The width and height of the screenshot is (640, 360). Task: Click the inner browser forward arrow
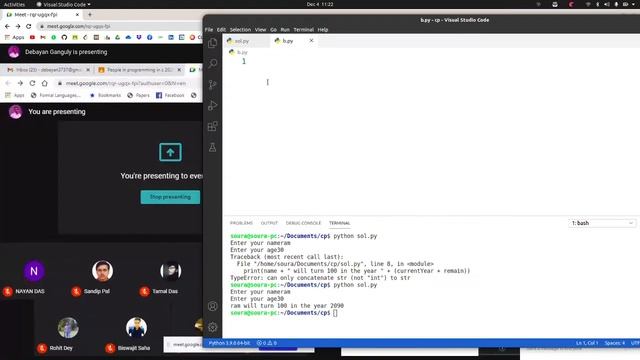click(x=20, y=83)
